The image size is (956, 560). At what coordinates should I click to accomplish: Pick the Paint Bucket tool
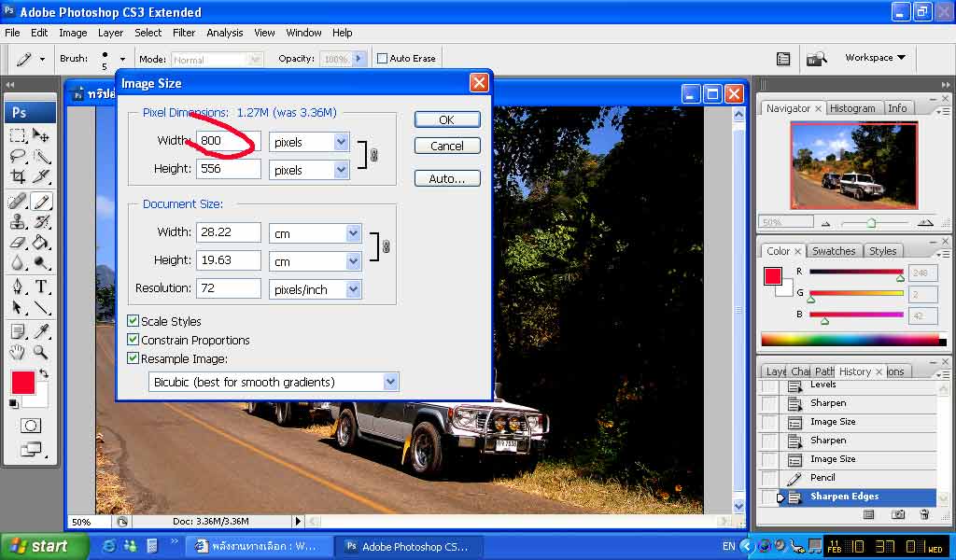click(x=42, y=243)
